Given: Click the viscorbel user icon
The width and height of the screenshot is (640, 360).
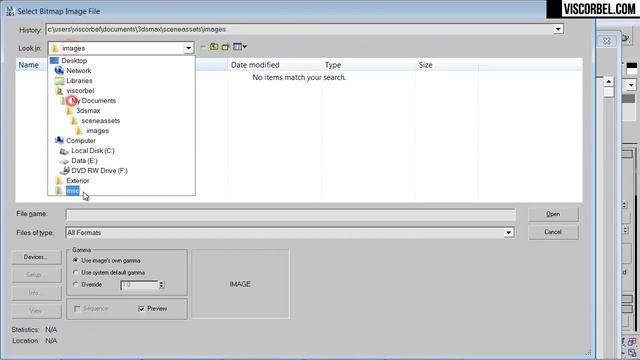Looking at the screenshot, I should [x=60, y=91].
